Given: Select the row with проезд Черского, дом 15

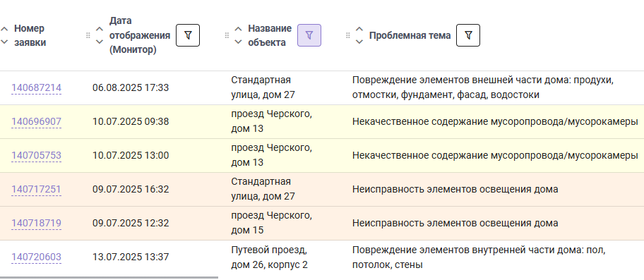Looking at the screenshot, I should tap(322, 224).
